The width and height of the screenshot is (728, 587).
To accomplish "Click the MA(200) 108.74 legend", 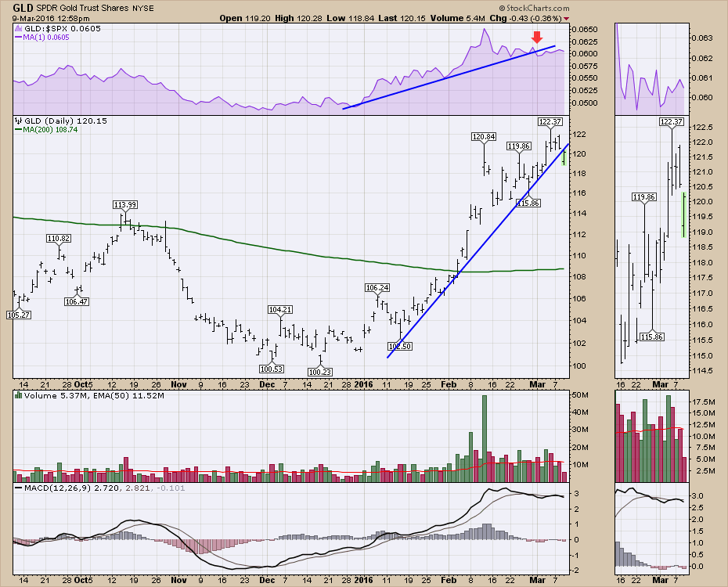I will (50, 130).
